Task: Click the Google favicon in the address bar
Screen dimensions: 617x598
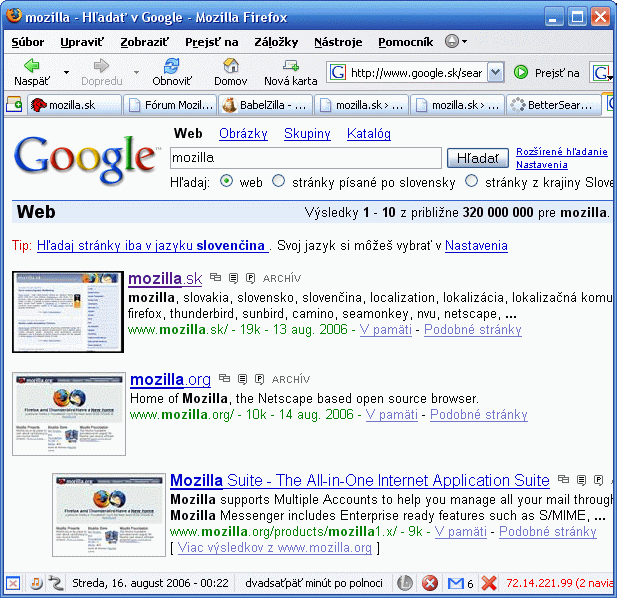Action: coord(337,72)
